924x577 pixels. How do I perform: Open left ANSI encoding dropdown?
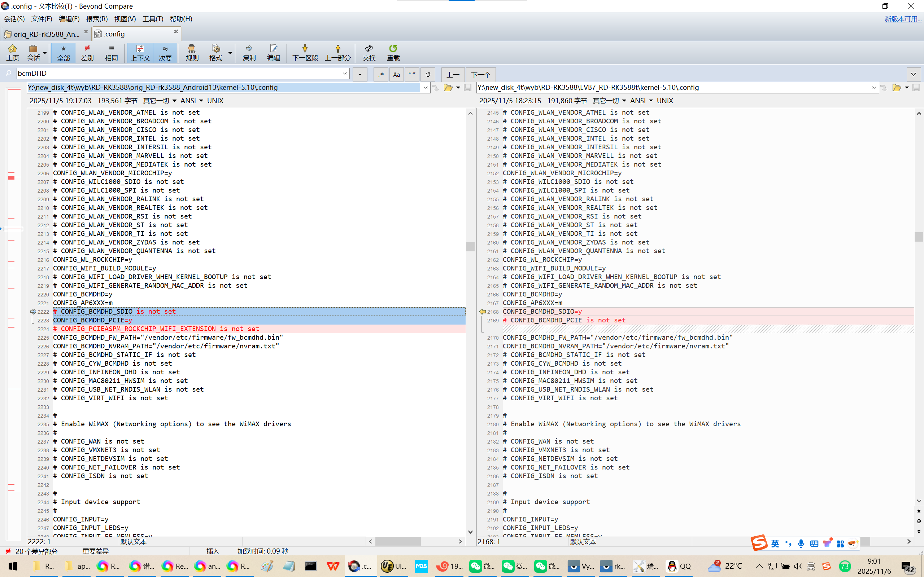[191, 101]
